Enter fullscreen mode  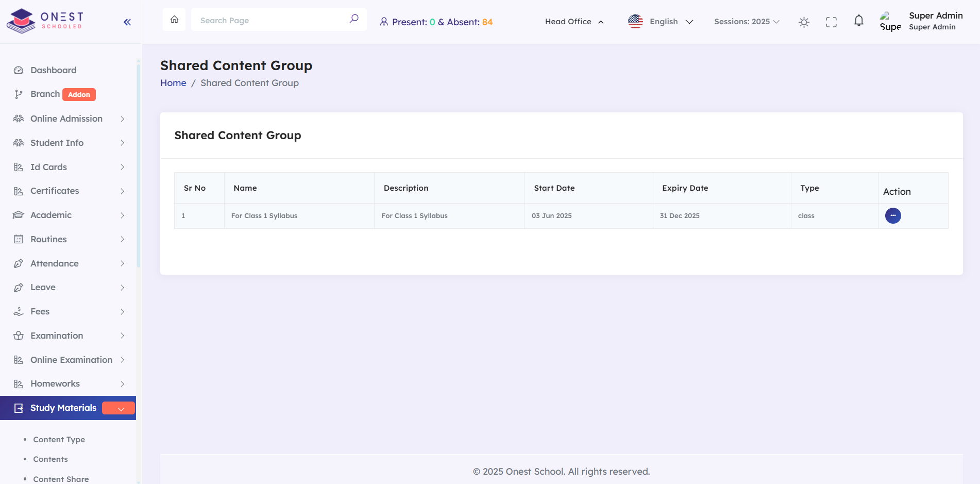click(831, 22)
